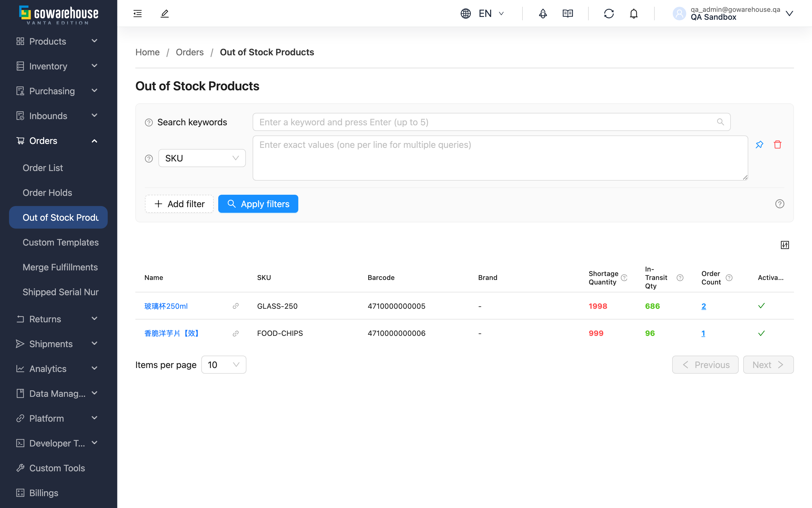Open the SKU filter field dropdown
This screenshot has height=508, width=812.
point(202,158)
